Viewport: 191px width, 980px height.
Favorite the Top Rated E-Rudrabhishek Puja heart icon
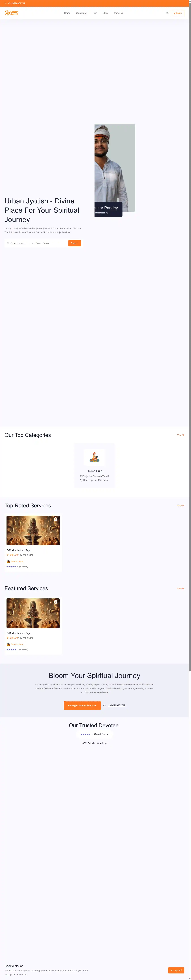click(55, 519)
